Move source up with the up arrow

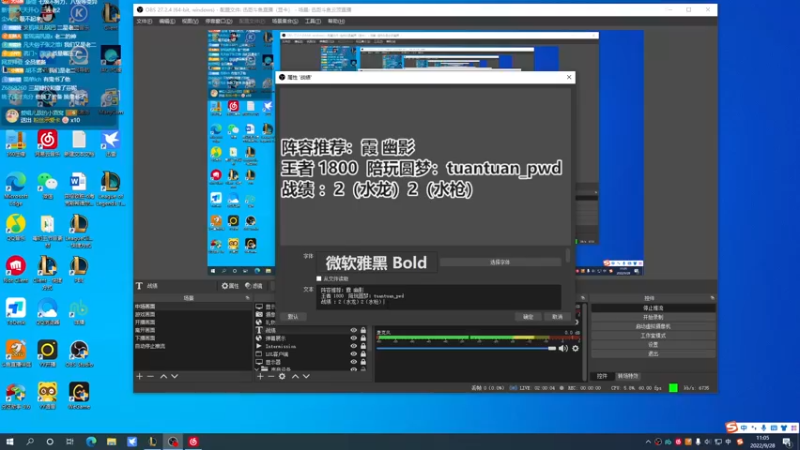[x=295, y=377]
